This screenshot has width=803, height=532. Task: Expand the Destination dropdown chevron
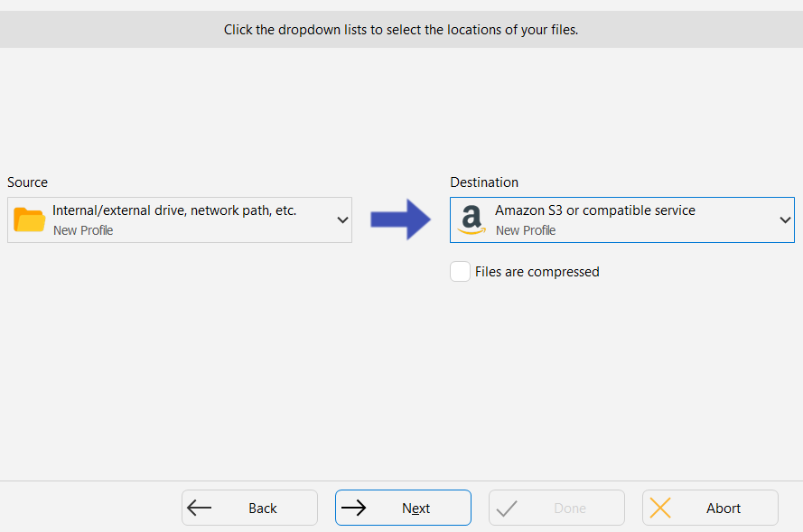pyautogui.click(x=785, y=220)
